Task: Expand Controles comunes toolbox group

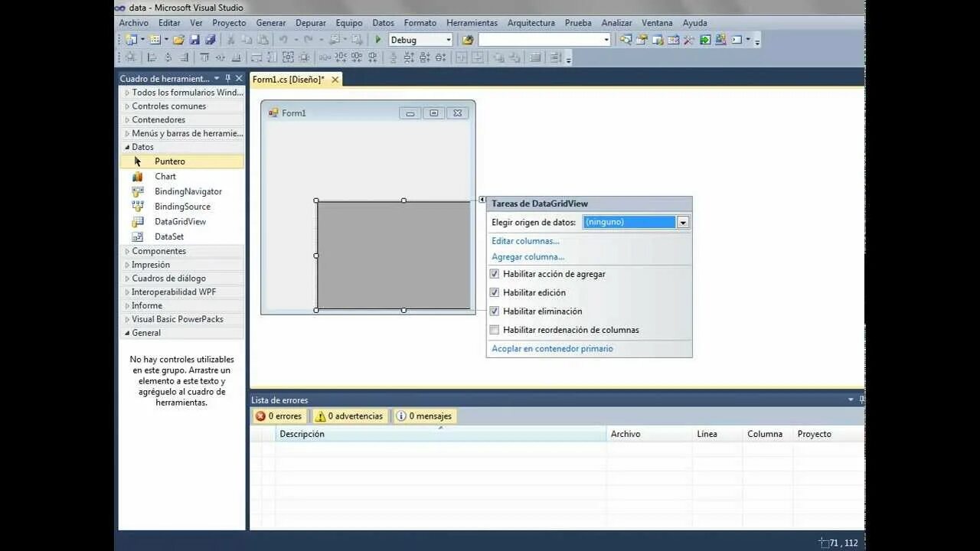Action: [x=127, y=106]
